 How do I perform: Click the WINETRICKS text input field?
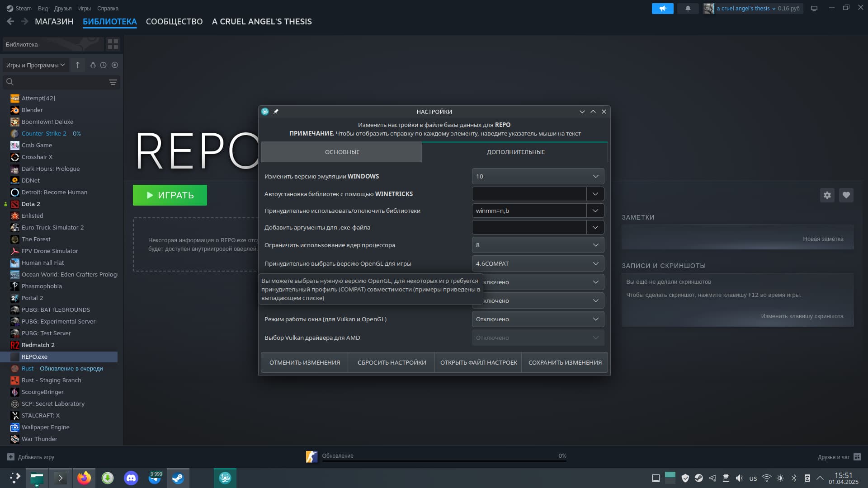point(529,194)
